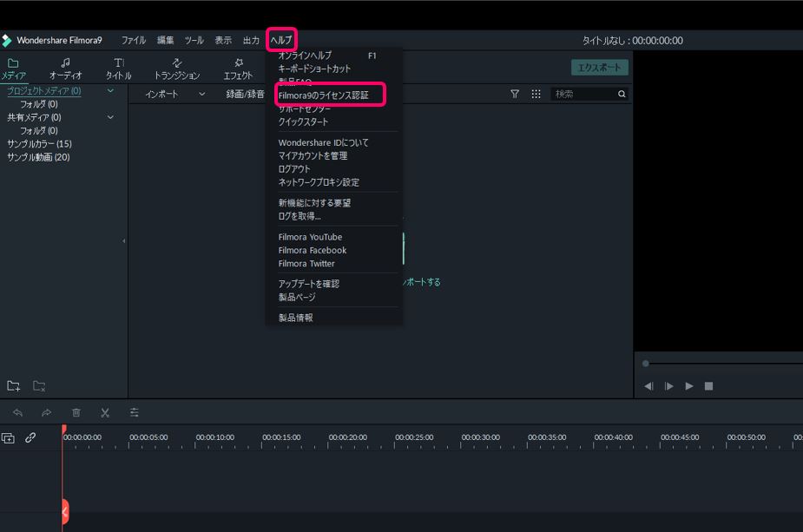Select フォルダ (0) under プロジェクトメディア
The height and width of the screenshot is (532, 803).
[39, 104]
